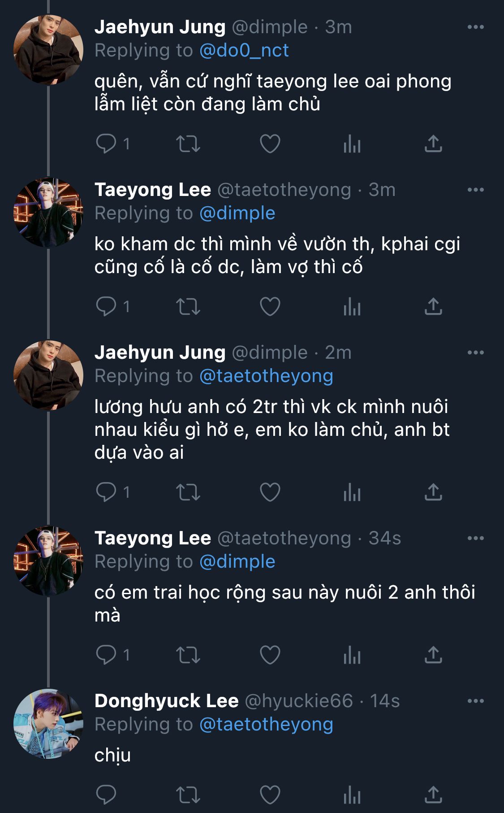Reply to Jaehyun's tweet about taeyong lee oai phong
The image size is (504, 813).
[106, 144]
